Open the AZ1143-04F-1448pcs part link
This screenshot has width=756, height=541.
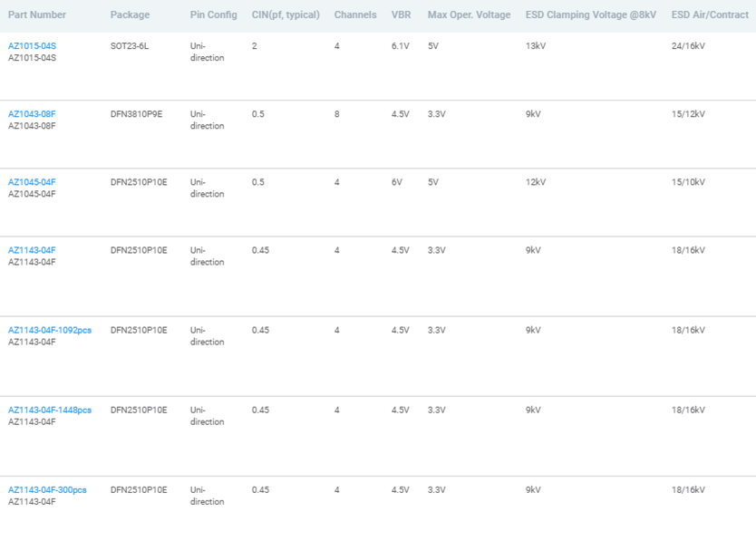click(50, 410)
